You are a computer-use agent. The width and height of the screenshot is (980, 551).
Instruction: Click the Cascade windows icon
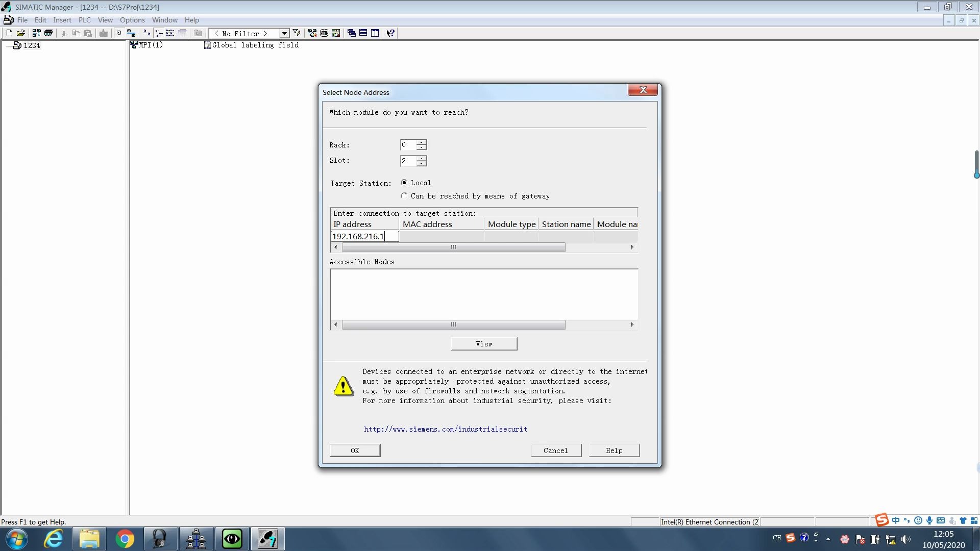352,33
